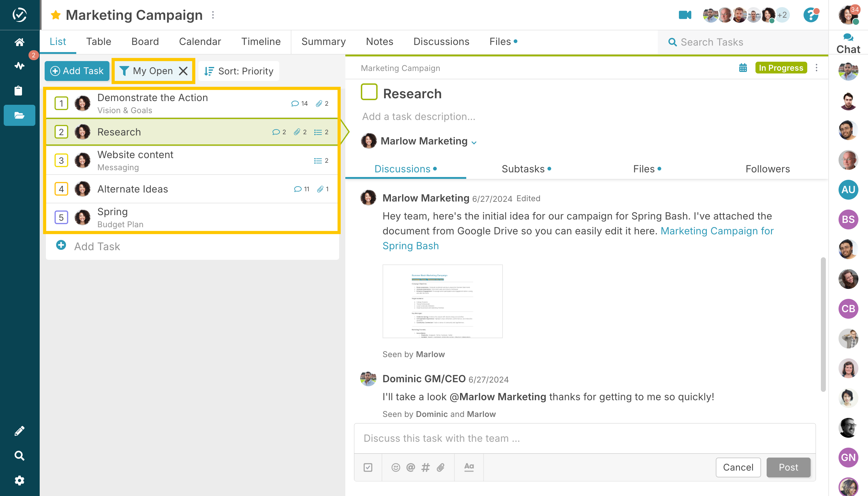Open the hashtag reference icon

tap(426, 467)
